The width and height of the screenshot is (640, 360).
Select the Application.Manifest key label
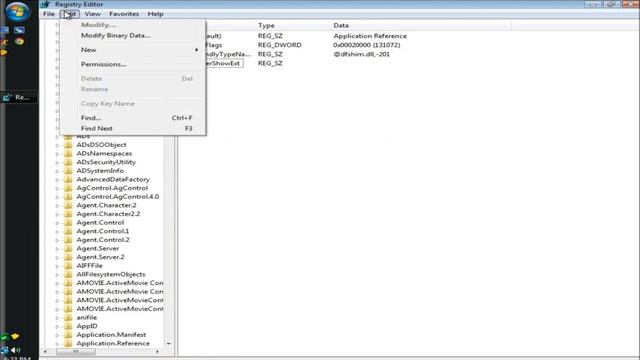point(111,335)
